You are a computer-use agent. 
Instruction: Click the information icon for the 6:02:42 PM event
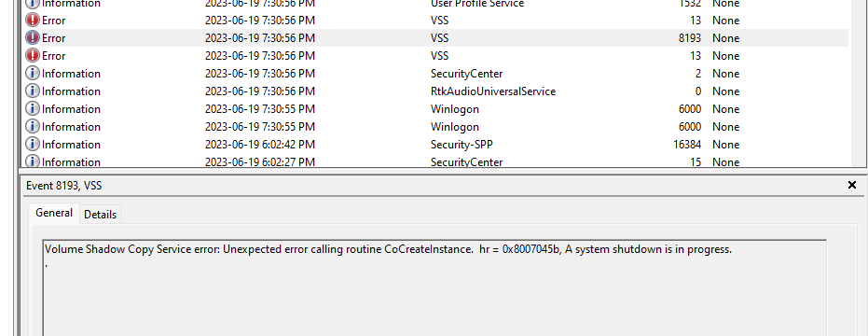coord(33,144)
